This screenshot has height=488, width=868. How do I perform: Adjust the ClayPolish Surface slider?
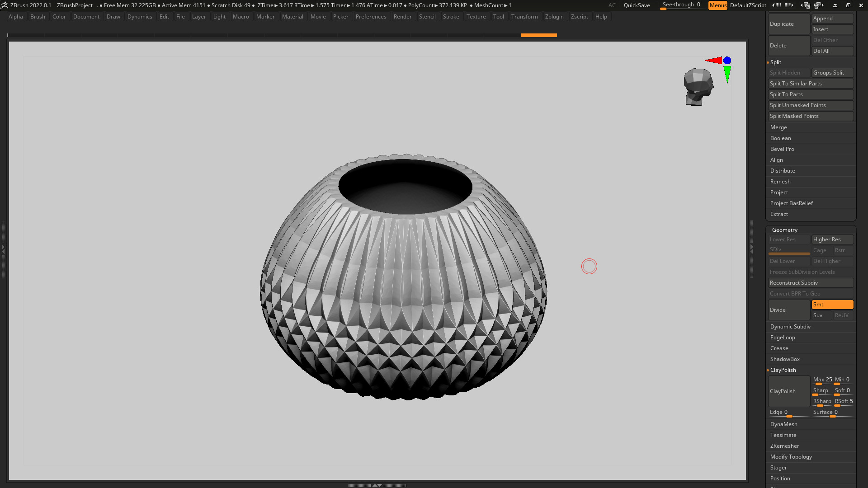pos(832,413)
